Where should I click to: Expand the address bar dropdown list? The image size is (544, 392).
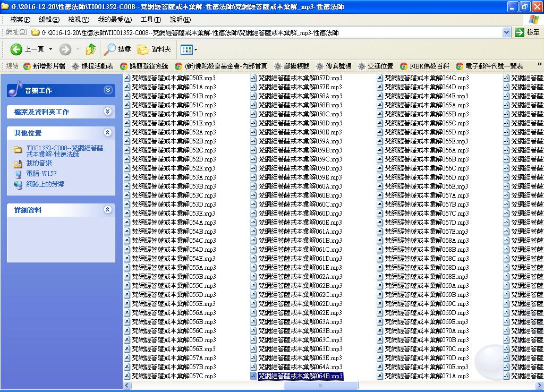coord(506,32)
